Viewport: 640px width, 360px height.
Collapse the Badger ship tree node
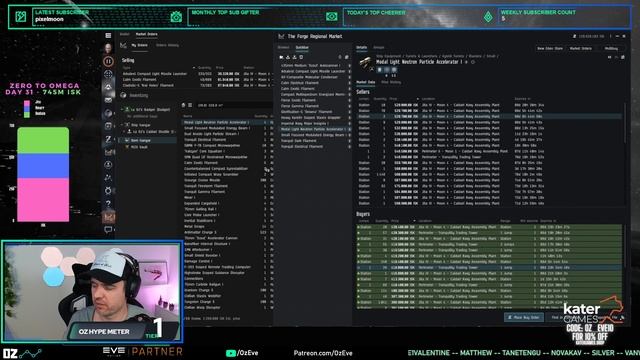[x=122, y=109]
